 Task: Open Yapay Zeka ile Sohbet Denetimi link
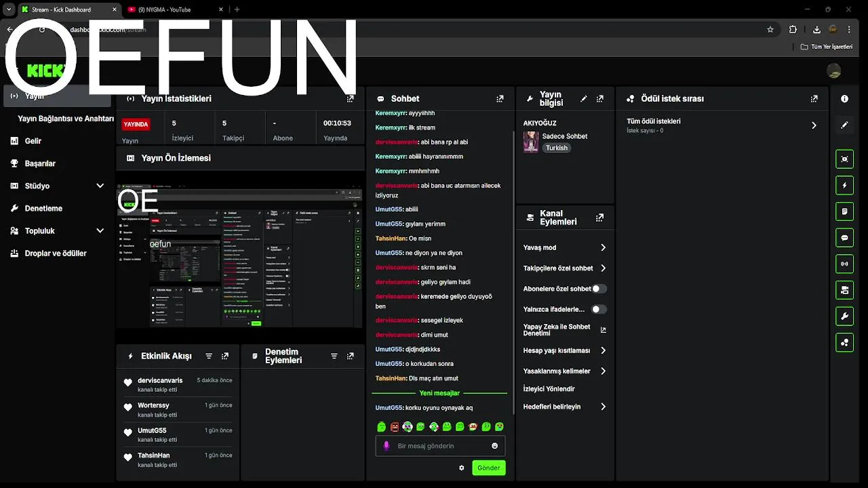[x=564, y=330]
